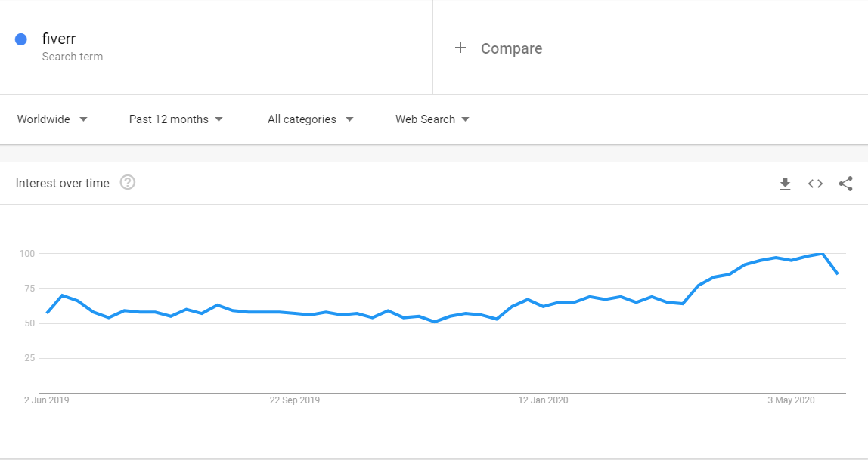Open the Web Search type dropdown
The width and height of the screenshot is (868, 460).
tap(432, 119)
